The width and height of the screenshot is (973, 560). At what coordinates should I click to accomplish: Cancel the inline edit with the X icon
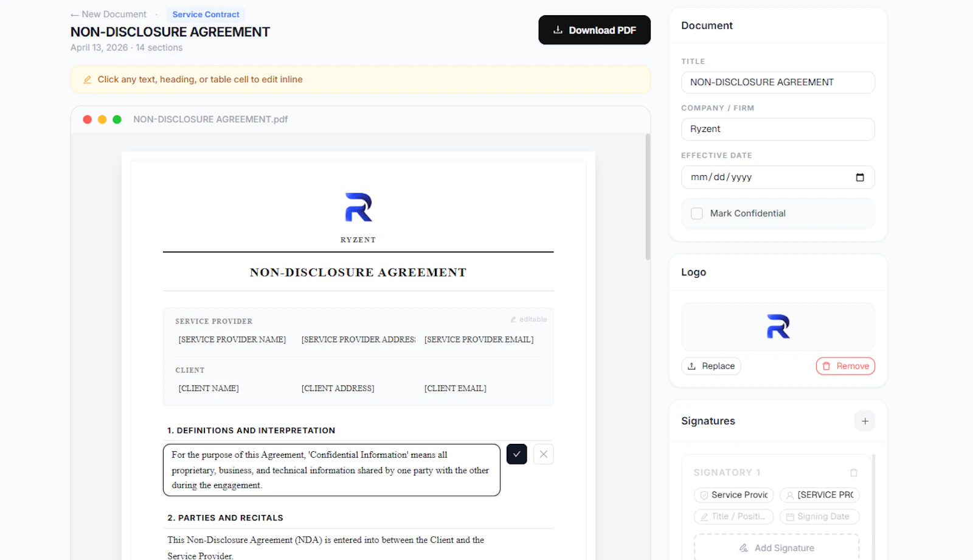click(x=543, y=454)
